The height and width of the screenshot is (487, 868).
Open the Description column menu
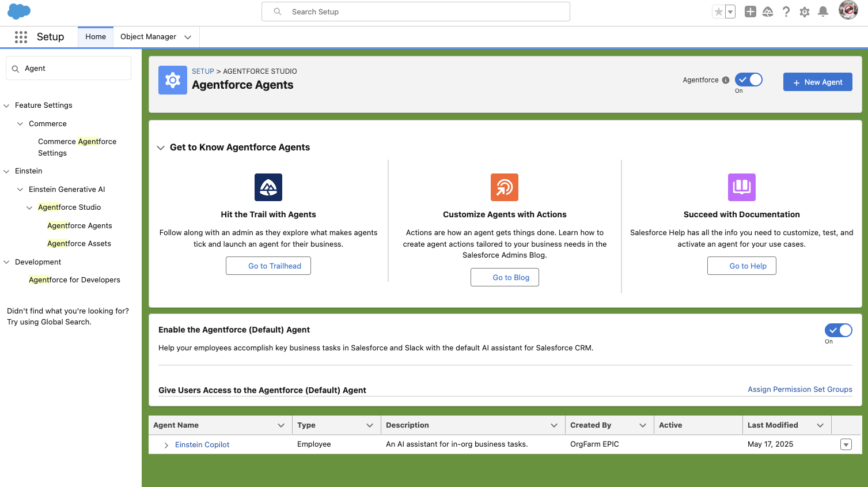click(554, 425)
